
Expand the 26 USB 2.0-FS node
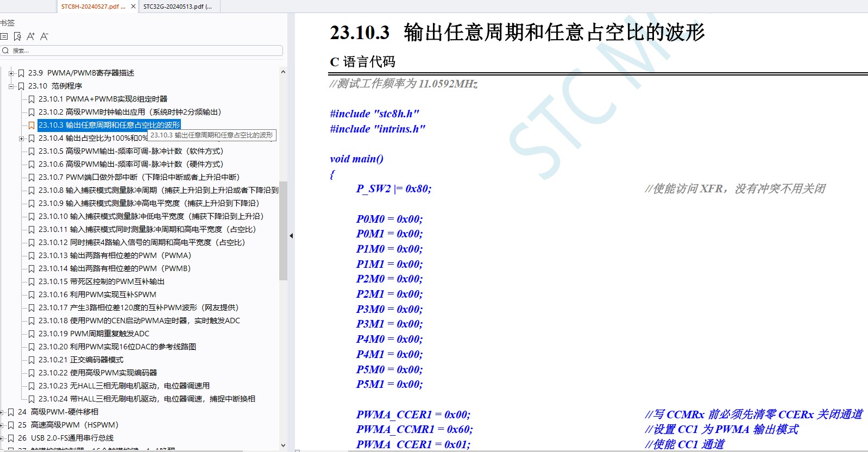coord(2,438)
